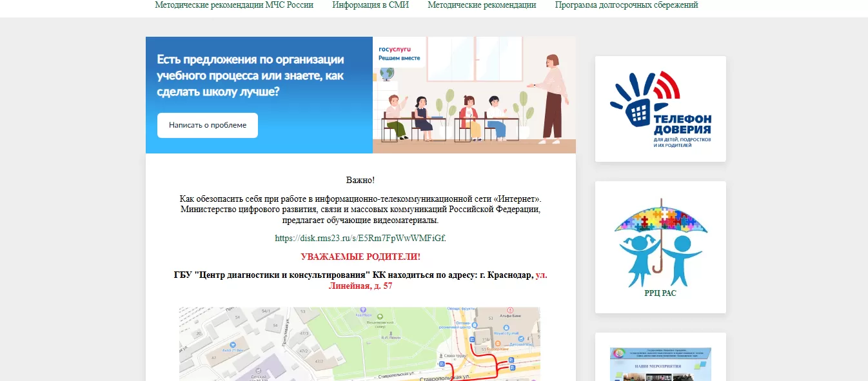Click the Госуслуги Решаем вместе logo

coord(399,53)
